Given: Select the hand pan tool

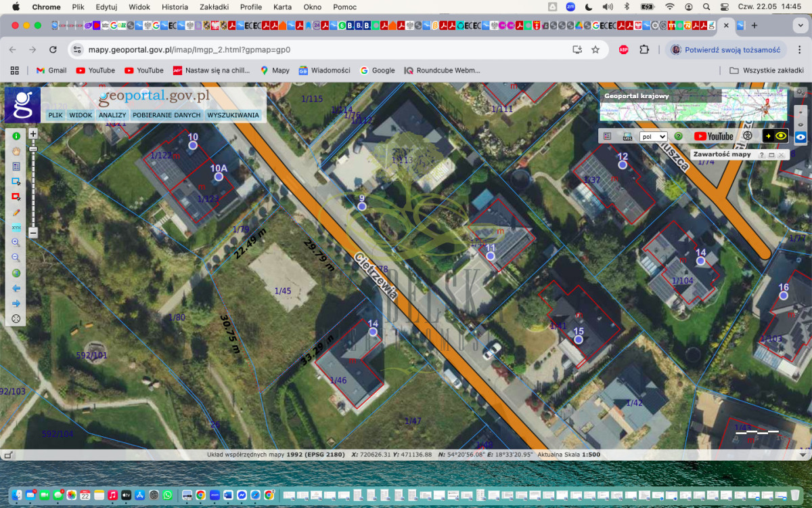Looking at the screenshot, I should tap(16, 151).
